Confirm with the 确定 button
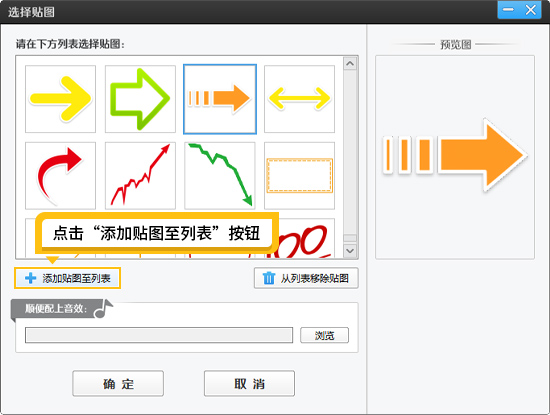 pyautogui.click(x=118, y=383)
